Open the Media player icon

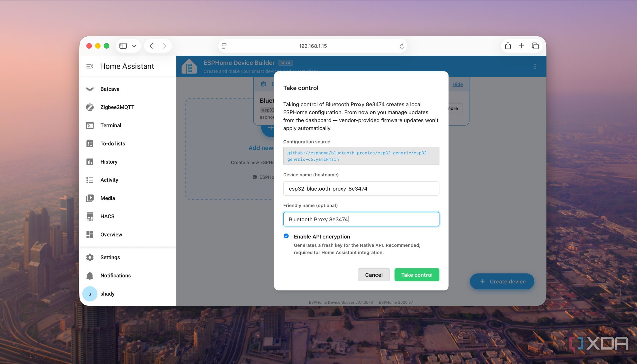click(x=90, y=198)
